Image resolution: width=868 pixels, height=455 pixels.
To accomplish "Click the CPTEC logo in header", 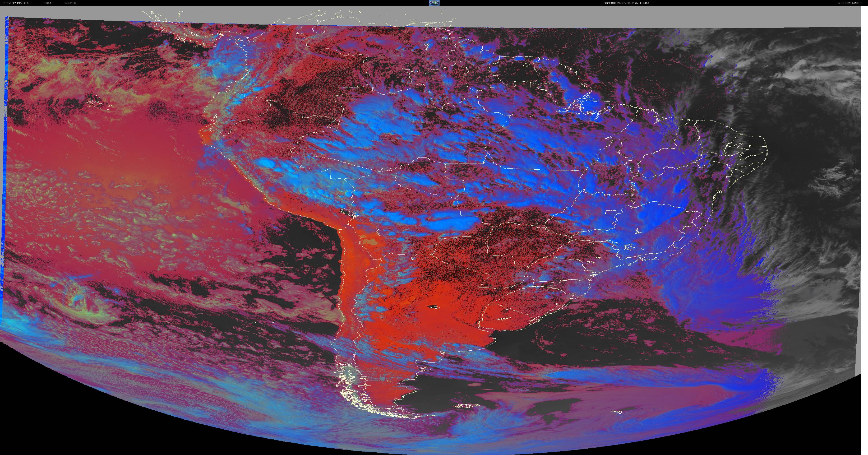I will (x=434, y=3).
